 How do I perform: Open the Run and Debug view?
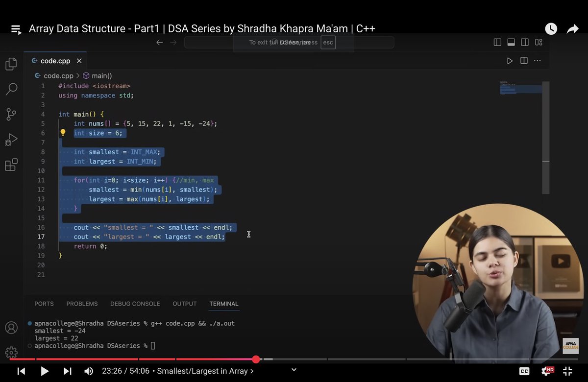11,140
